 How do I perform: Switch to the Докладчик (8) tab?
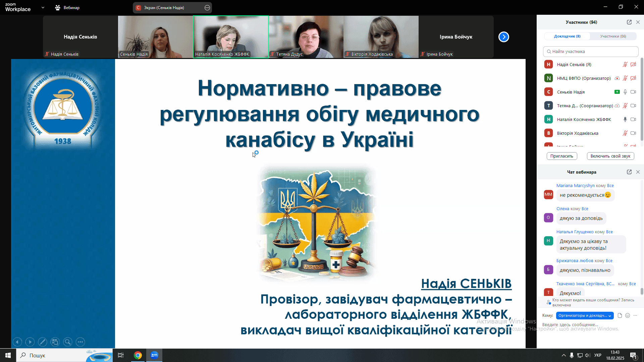[567, 36]
